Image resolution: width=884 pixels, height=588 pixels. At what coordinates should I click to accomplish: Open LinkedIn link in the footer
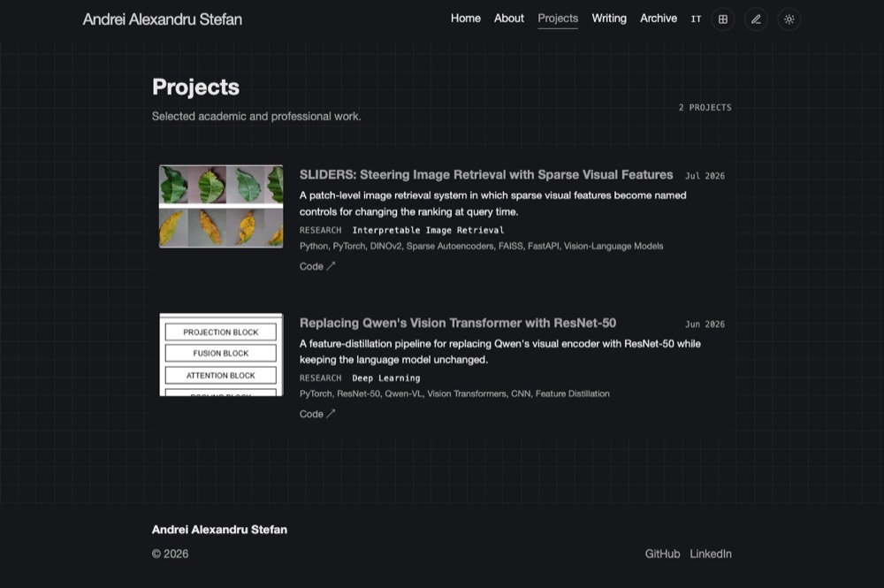[x=711, y=554]
